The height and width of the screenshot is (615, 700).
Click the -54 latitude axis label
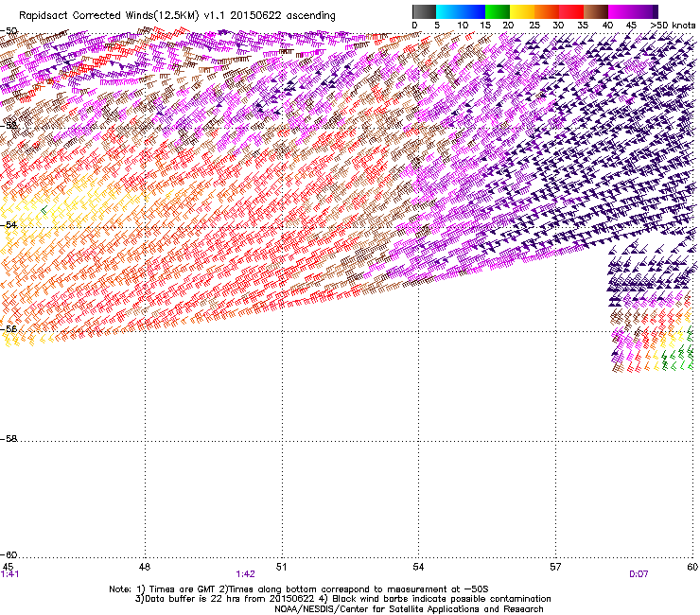(9, 225)
